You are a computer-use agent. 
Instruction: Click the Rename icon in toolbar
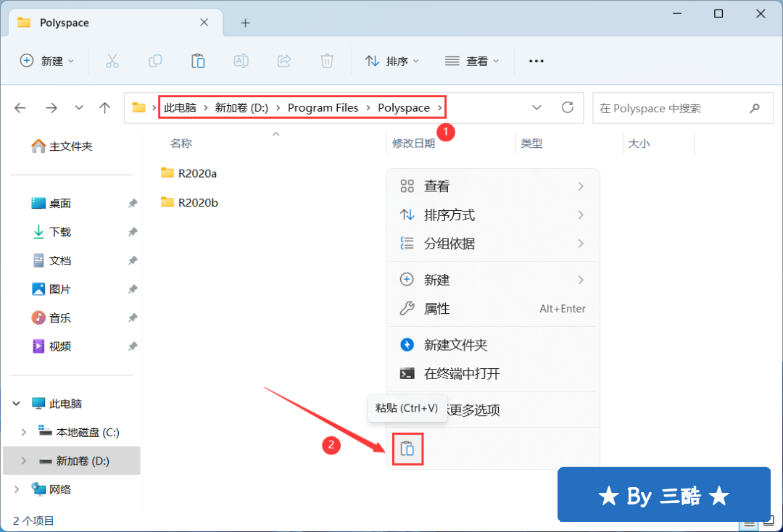pyautogui.click(x=241, y=61)
